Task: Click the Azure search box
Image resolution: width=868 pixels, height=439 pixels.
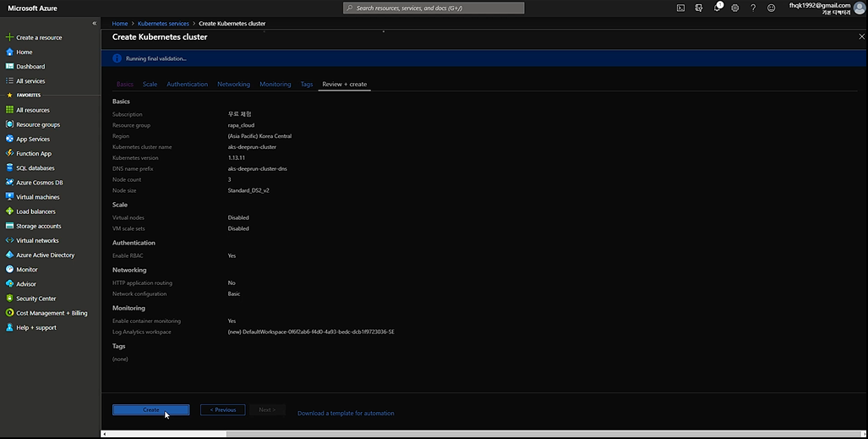Action: (x=434, y=8)
